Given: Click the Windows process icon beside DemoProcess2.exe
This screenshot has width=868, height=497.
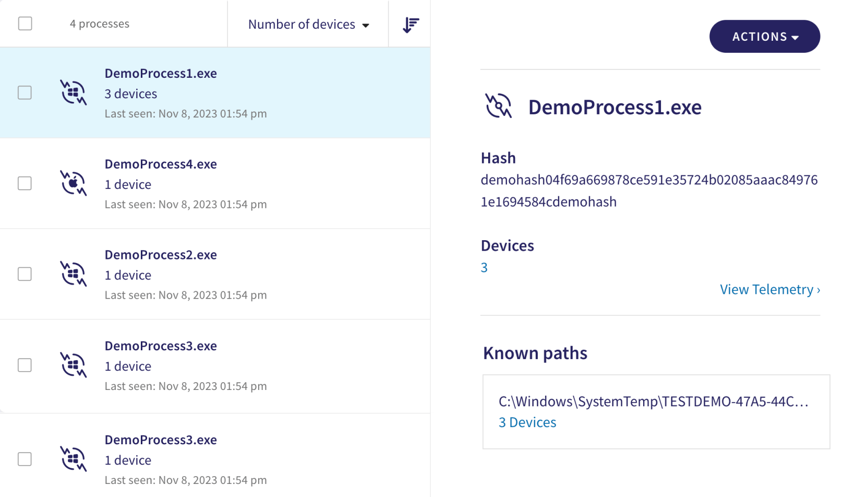Looking at the screenshot, I should 73,274.
